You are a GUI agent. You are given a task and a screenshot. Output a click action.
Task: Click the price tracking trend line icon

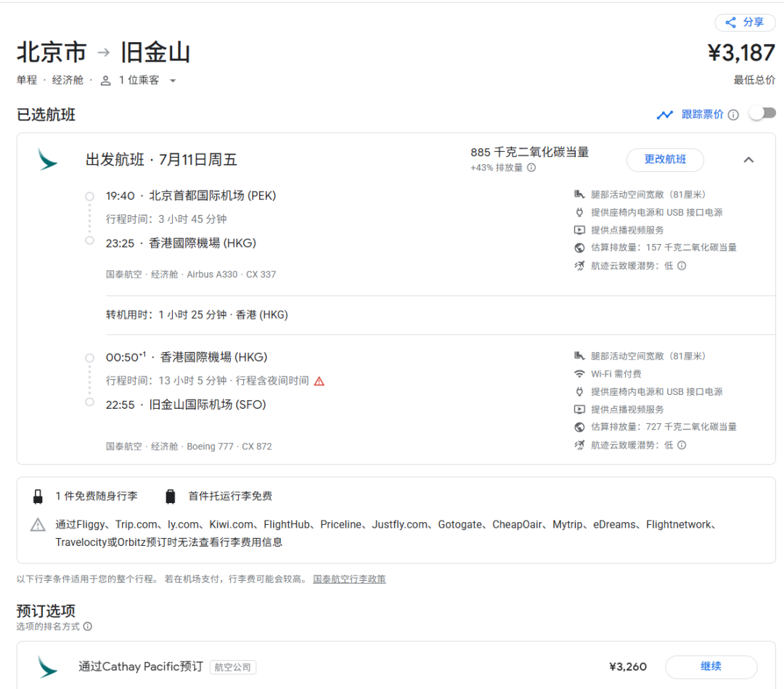[x=664, y=115]
